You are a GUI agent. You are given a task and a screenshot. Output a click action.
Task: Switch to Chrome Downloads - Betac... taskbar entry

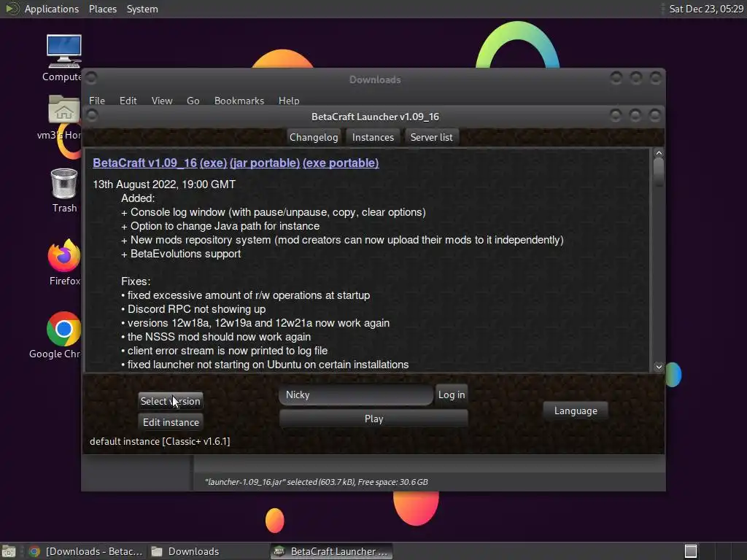(86, 551)
